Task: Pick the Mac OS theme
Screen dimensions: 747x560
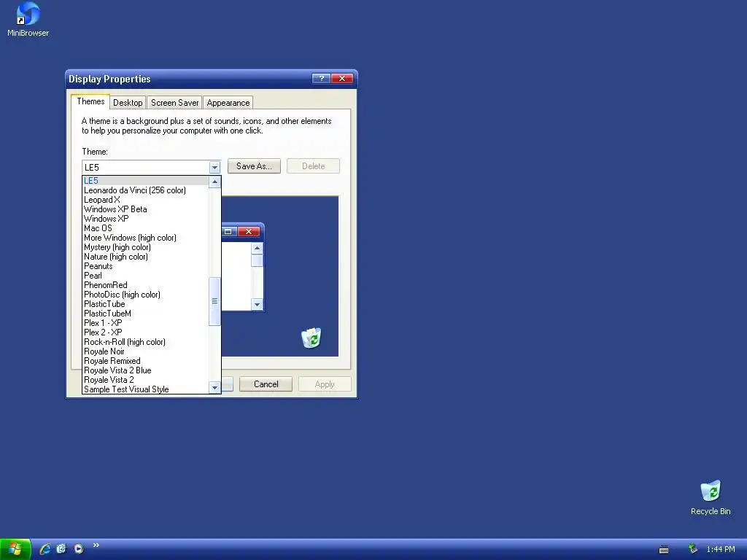Action: click(145, 228)
